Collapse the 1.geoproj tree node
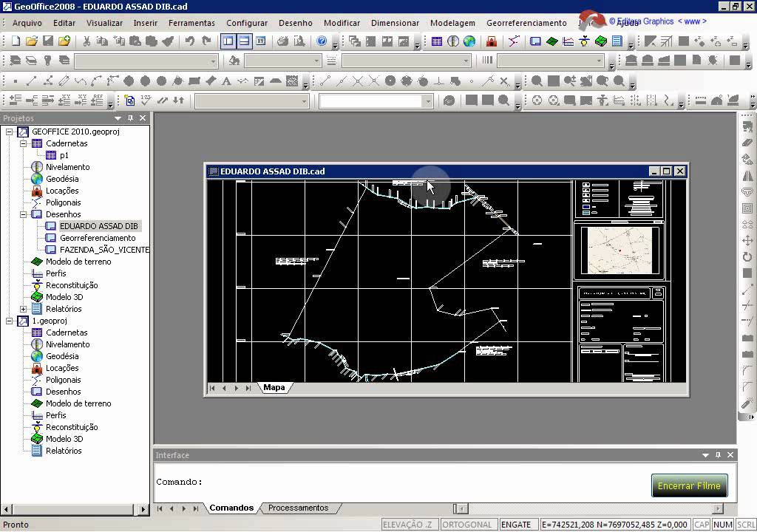This screenshot has height=532, width=757. coord(9,321)
